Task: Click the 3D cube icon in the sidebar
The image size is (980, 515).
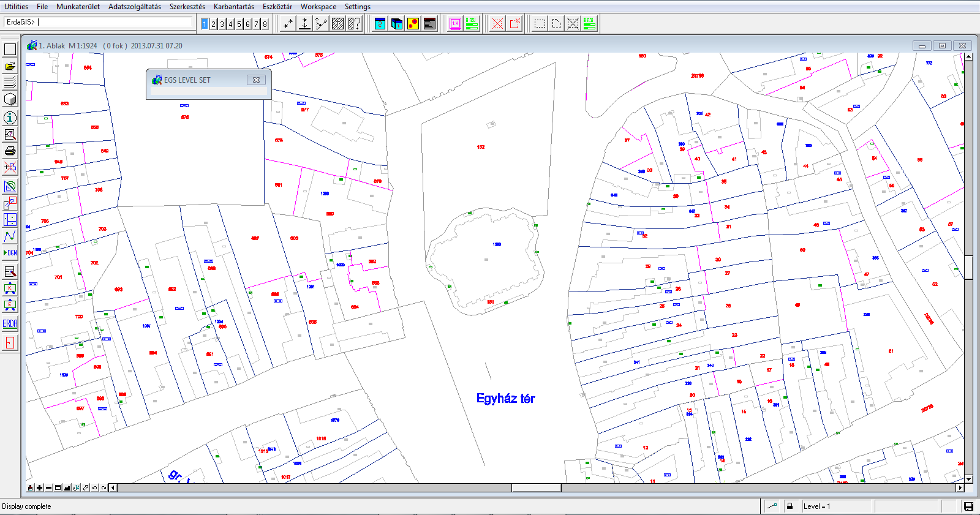Action: (x=10, y=99)
